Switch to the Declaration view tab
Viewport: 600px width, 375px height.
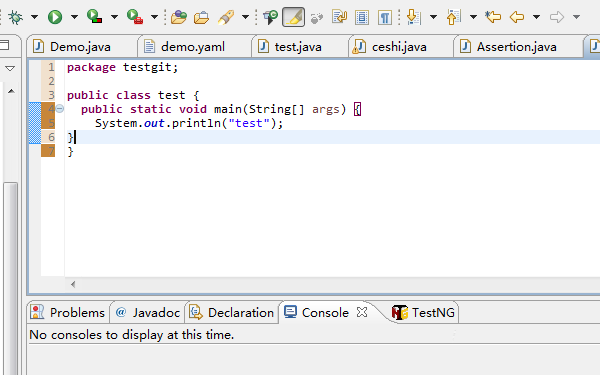pyautogui.click(x=232, y=313)
